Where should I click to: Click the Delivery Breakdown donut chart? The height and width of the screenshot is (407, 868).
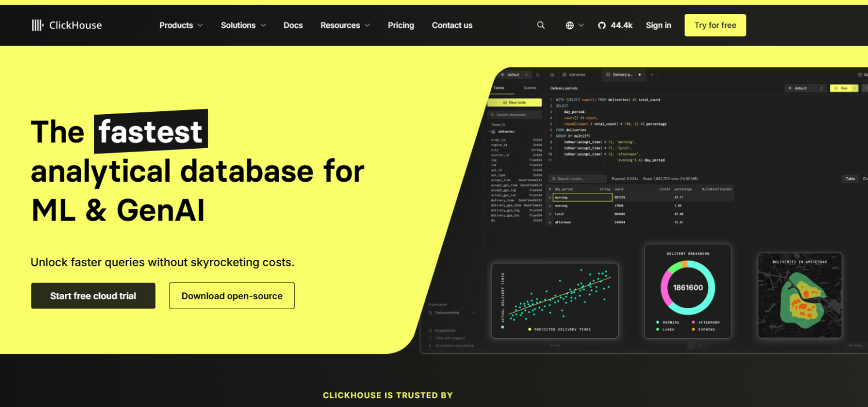click(687, 287)
